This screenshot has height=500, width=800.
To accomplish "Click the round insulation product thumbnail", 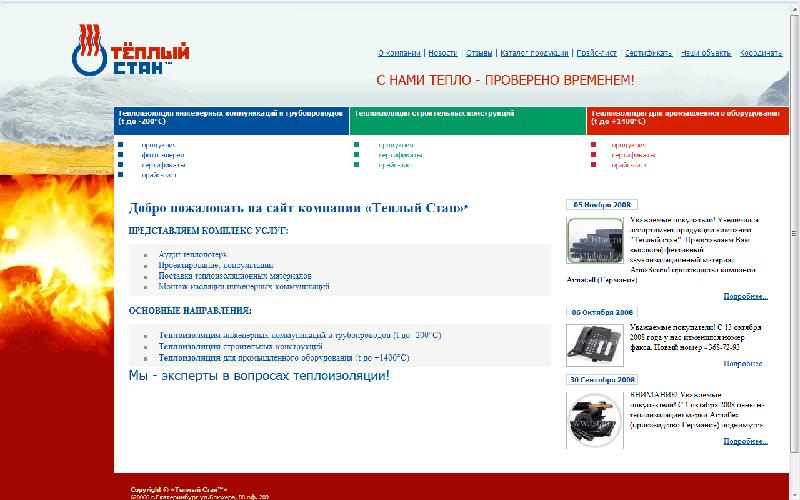I will (595, 420).
